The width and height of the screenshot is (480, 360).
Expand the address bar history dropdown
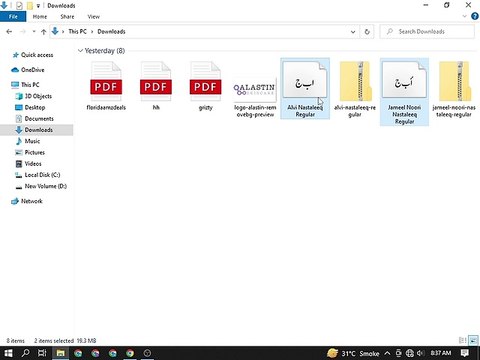coord(353,32)
